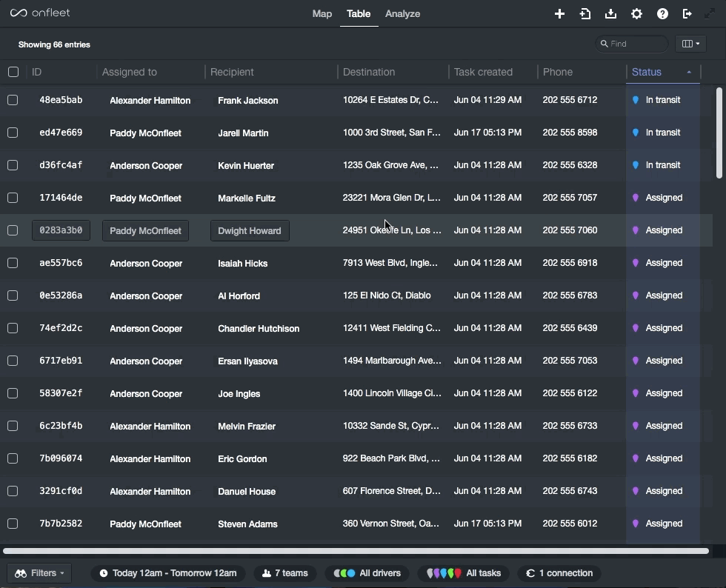
Task: Focus the Find search field
Action: pos(631,44)
